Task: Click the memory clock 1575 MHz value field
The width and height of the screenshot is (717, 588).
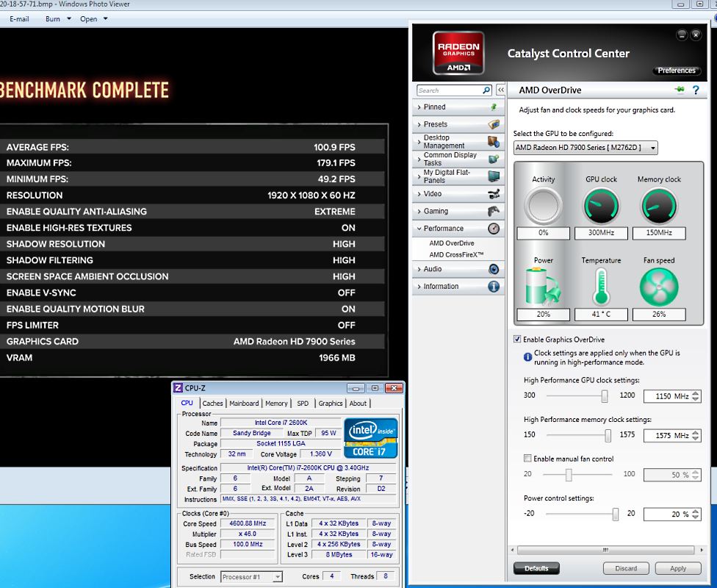Action: [x=668, y=435]
